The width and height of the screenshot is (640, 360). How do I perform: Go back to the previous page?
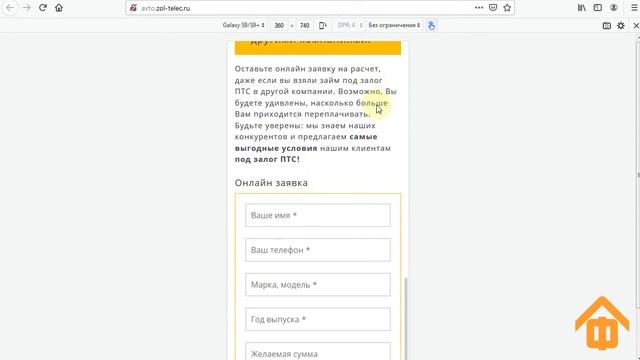tap(10, 8)
